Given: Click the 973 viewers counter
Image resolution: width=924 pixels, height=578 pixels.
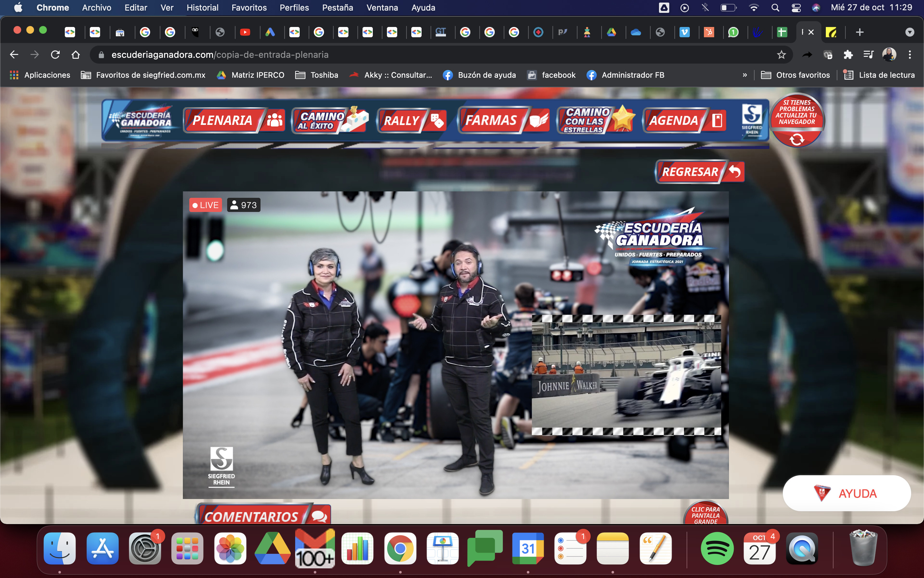Looking at the screenshot, I should (x=244, y=205).
